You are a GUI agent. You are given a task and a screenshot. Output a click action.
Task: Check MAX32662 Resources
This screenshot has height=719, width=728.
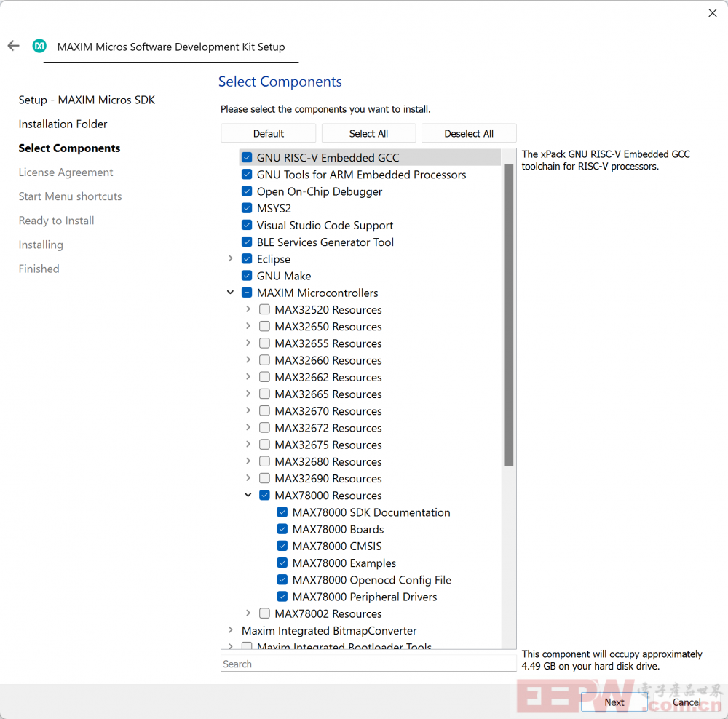(265, 377)
